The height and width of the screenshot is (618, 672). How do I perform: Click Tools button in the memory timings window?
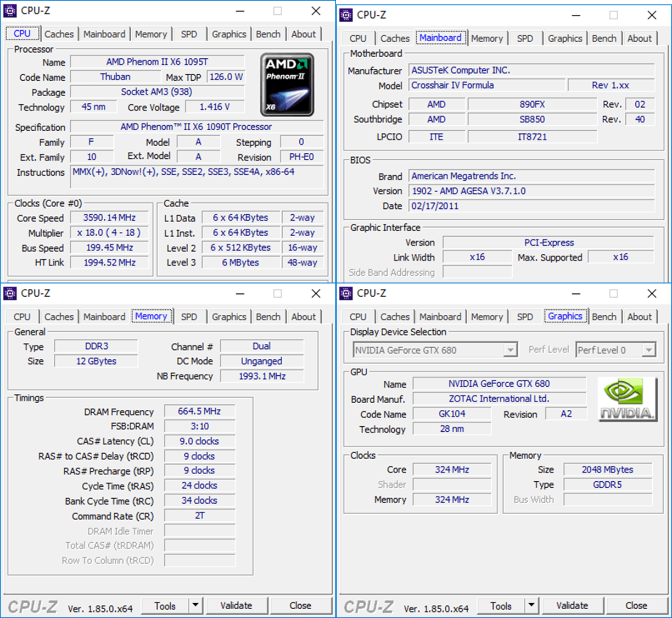[165, 605]
